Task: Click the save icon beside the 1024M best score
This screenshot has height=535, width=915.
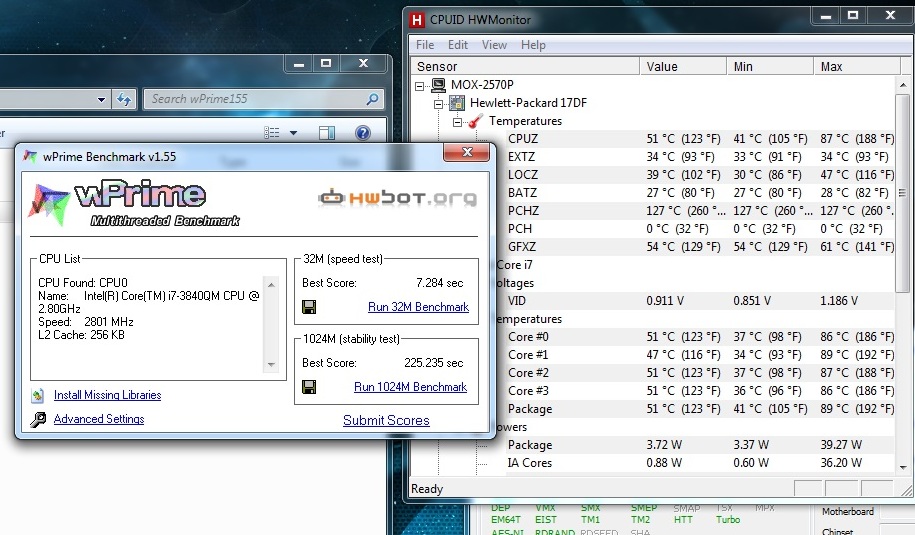Action: [x=310, y=387]
